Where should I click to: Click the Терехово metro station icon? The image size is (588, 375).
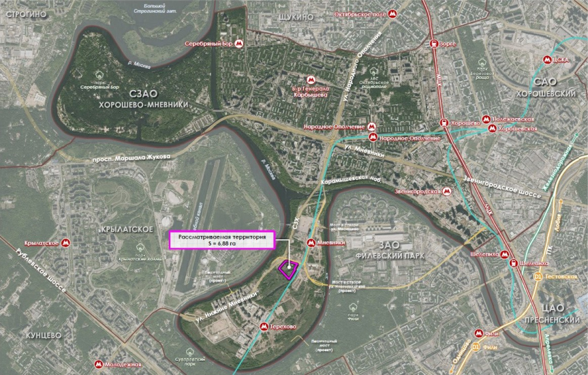(265, 327)
